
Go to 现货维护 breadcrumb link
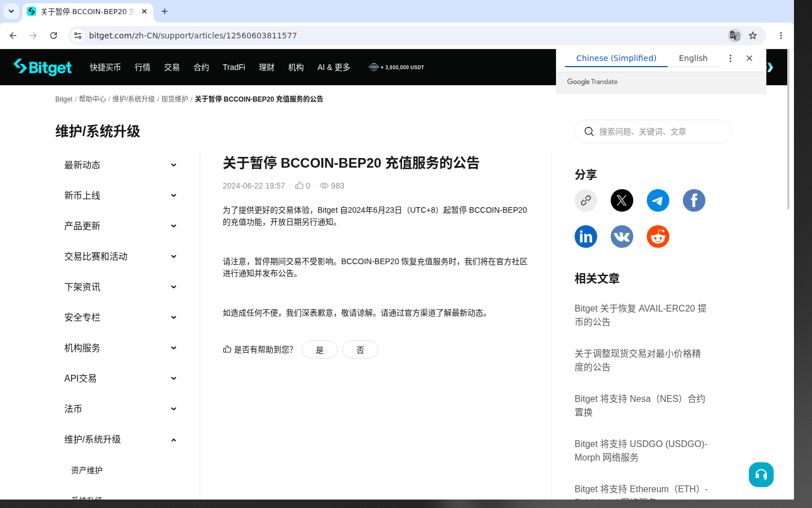[x=175, y=99]
